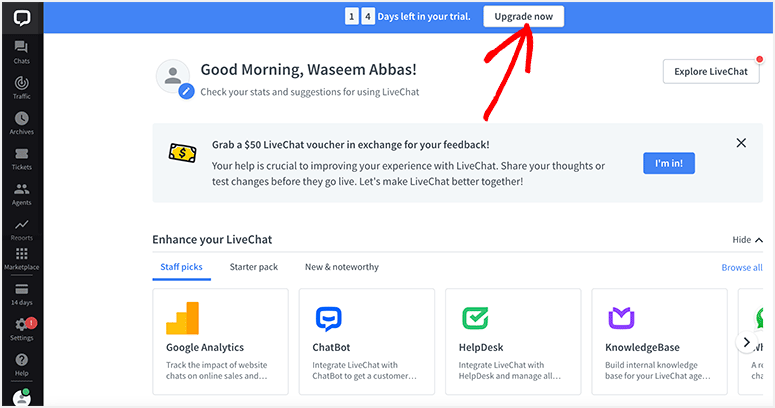Go to Archives clock icon
The image size is (775, 408).
(x=21, y=118)
